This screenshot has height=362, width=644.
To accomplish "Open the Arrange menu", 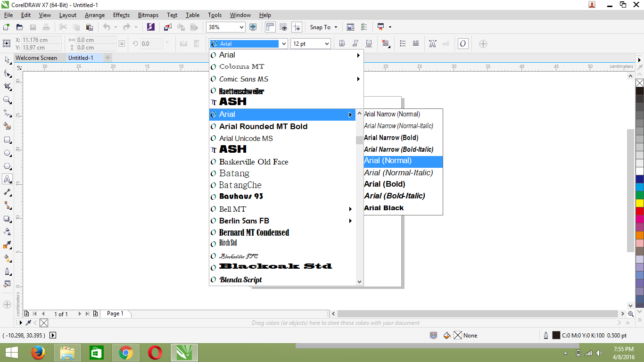I will (x=95, y=15).
